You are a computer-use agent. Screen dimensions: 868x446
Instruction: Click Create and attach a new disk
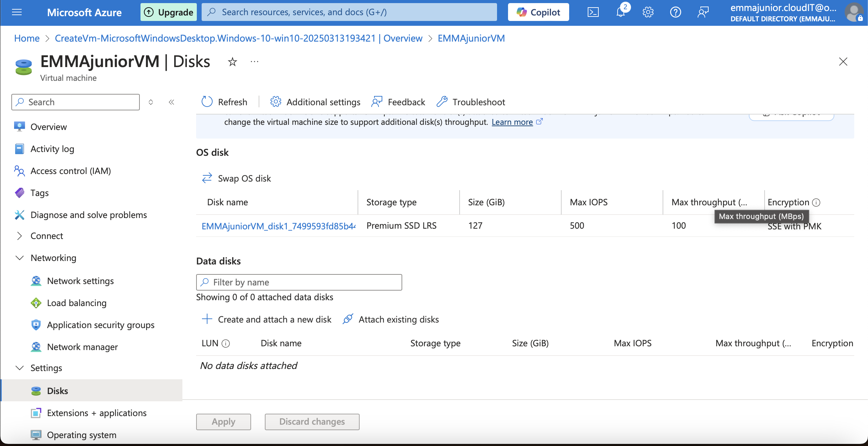pos(266,319)
